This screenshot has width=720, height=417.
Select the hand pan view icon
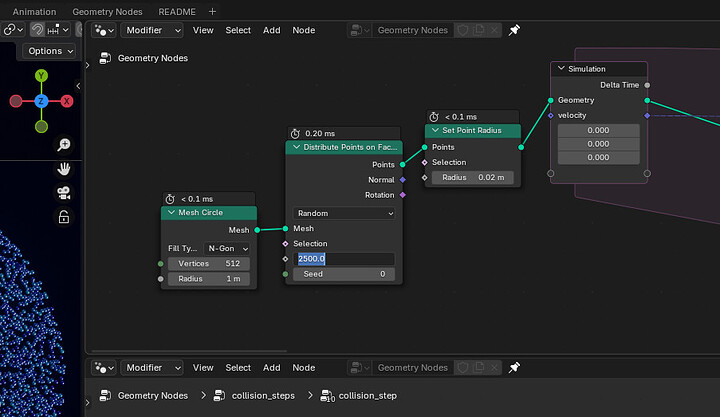[63, 169]
